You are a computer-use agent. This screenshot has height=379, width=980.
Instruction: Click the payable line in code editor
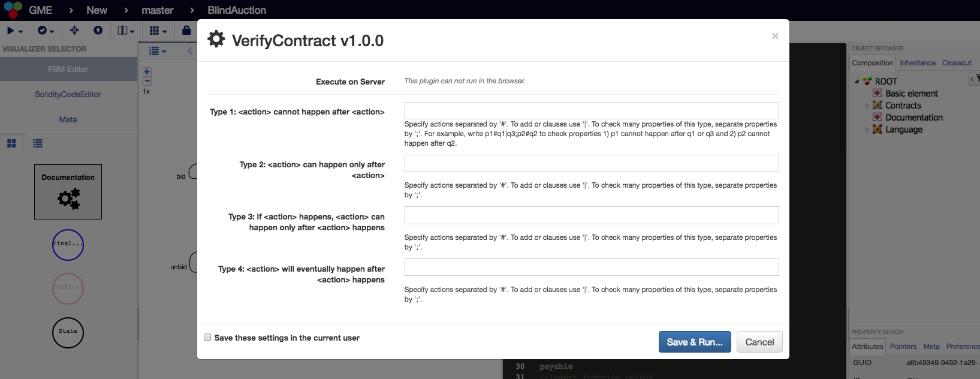pyautogui.click(x=556, y=366)
